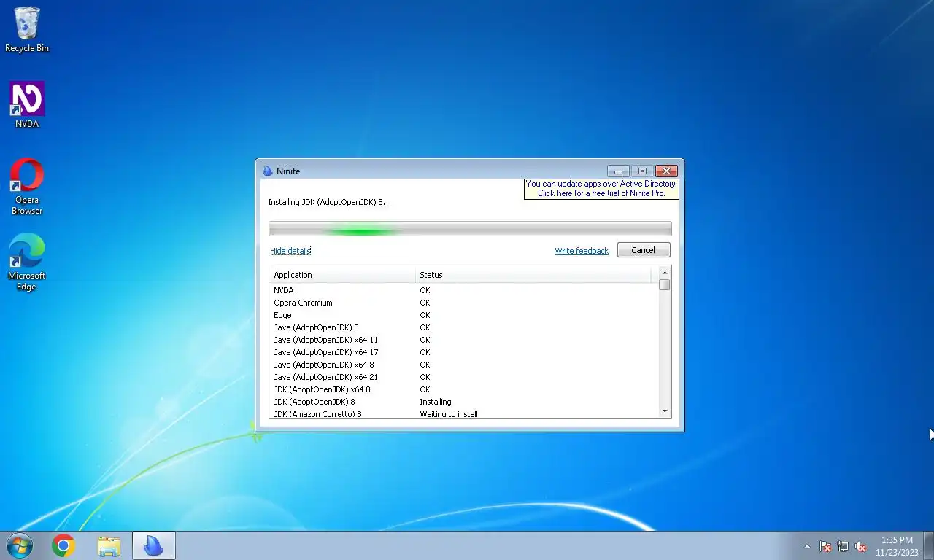Open the network status tray icon
The width and height of the screenshot is (934, 560).
(x=843, y=546)
